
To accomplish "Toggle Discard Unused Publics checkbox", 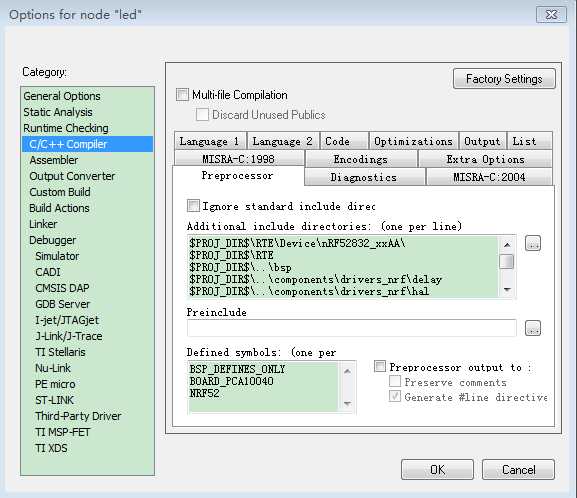I will [202, 114].
